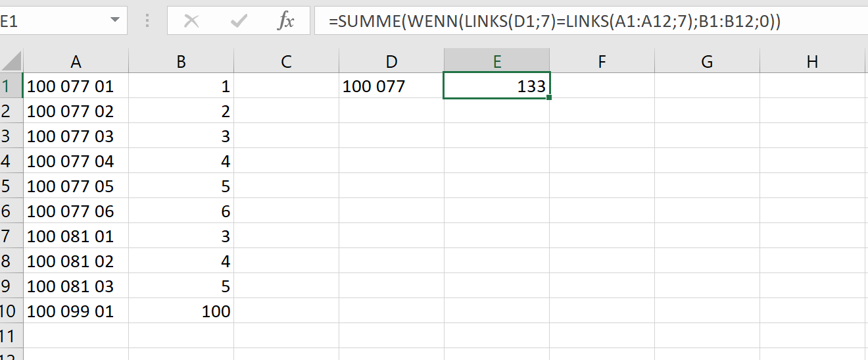Select row 5 header
The width and height of the screenshot is (868, 360).
(x=11, y=186)
